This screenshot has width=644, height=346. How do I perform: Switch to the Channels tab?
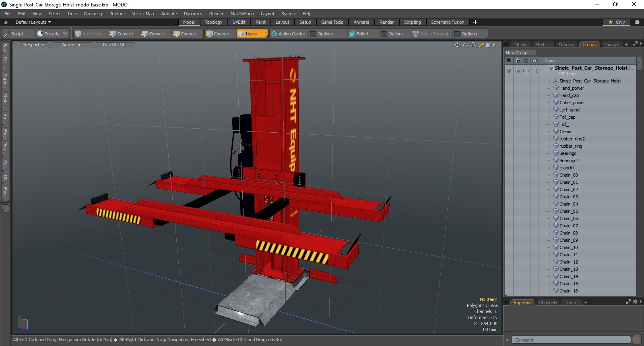(x=548, y=303)
